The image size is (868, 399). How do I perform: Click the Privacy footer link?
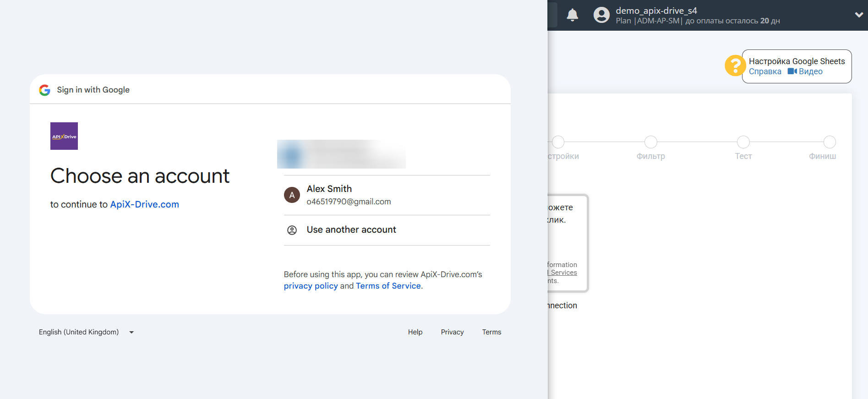click(452, 332)
